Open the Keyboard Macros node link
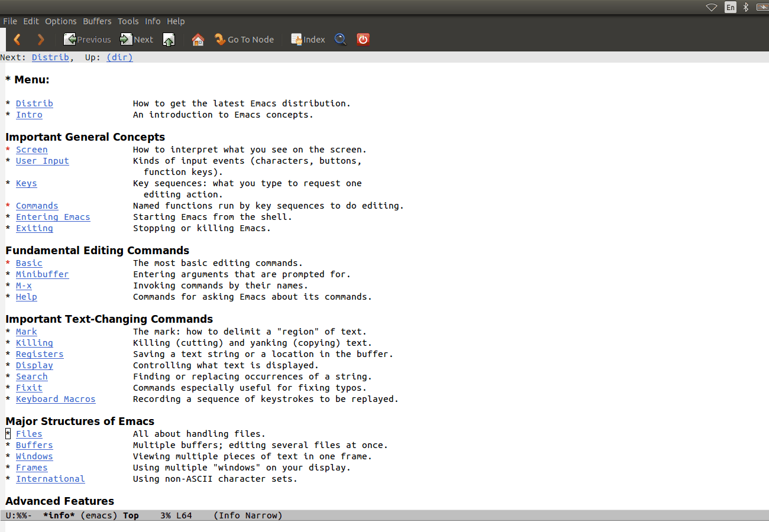Image resolution: width=769 pixels, height=532 pixels. click(x=56, y=399)
